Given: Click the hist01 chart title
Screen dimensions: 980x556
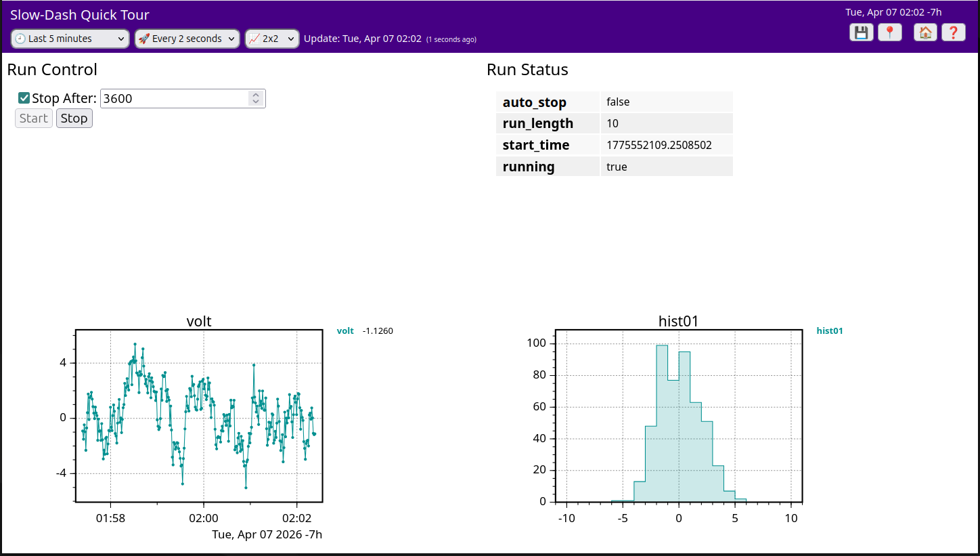Looking at the screenshot, I should [x=678, y=321].
